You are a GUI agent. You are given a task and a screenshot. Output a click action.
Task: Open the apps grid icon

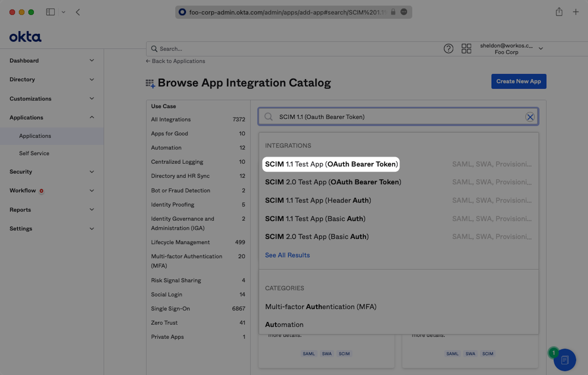466,49
